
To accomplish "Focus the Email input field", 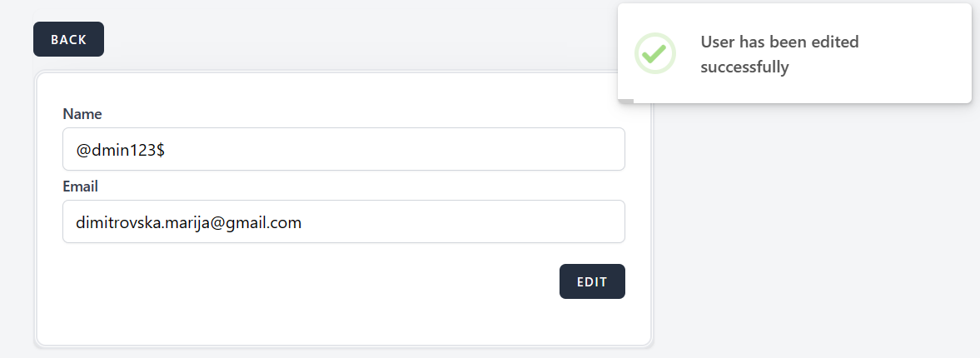I will point(343,222).
